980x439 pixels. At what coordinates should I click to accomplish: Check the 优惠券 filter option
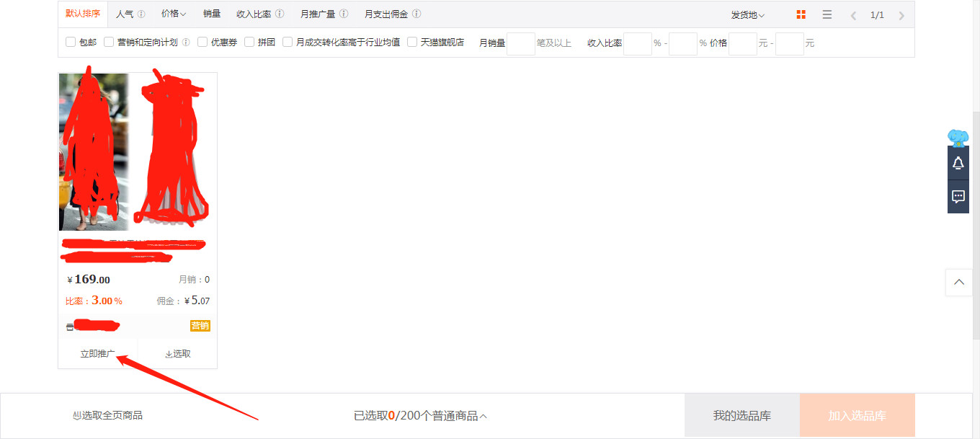(x=202, y=43)
